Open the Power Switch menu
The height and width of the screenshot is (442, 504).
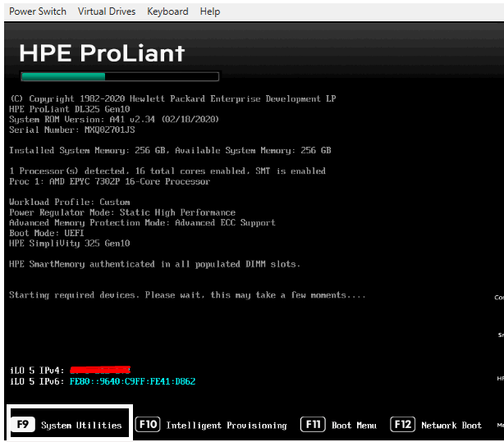pos(38,11)
